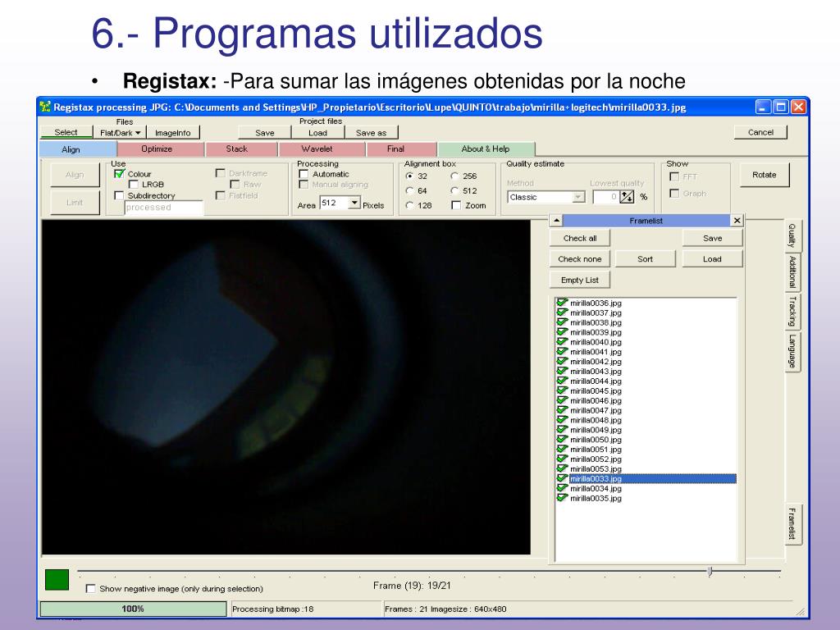Select mirilla0034.jpg in the frame list
The width and height of the screenshot is (840, 630).
(596, 488)
